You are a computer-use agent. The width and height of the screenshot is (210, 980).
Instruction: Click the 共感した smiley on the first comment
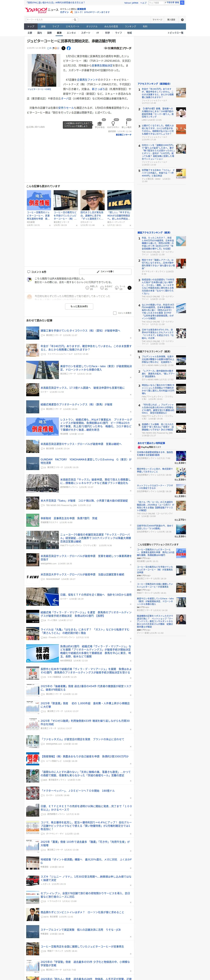pyautogui.click(x=87, y=288)
